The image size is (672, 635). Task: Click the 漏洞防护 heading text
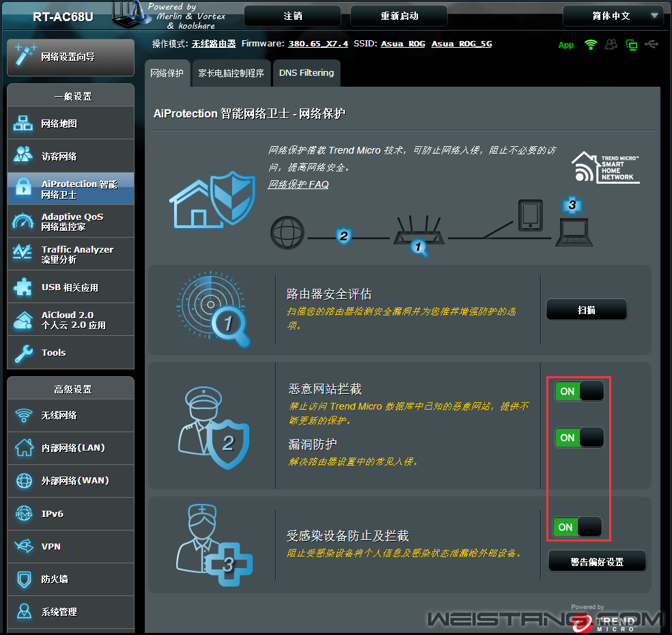pos(313,444)
